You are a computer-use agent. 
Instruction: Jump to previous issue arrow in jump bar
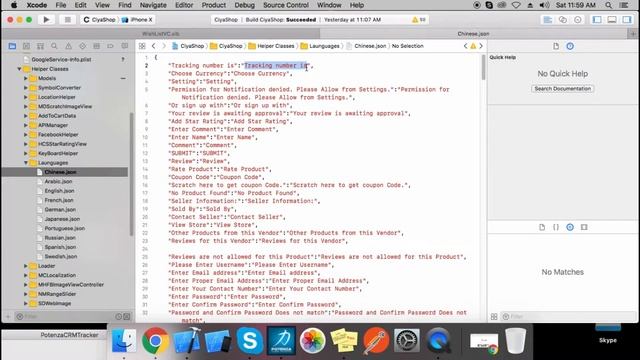(465, 46)
